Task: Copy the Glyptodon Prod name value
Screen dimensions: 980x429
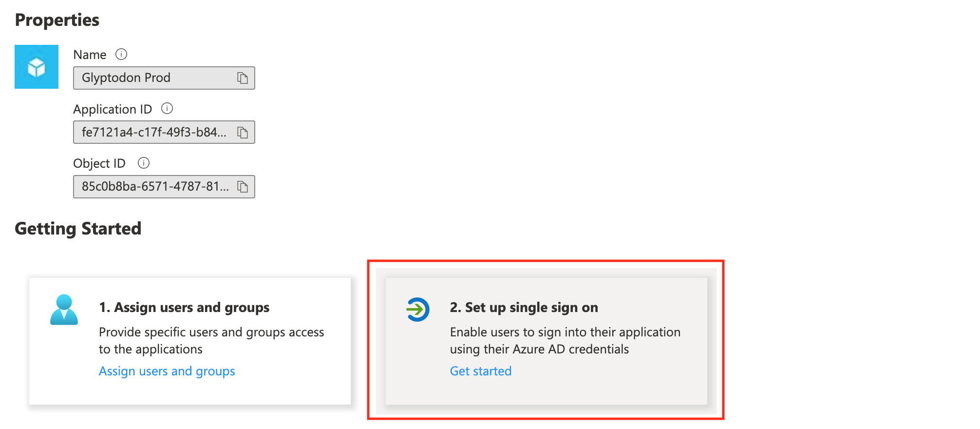Action: tap(243, 78)
